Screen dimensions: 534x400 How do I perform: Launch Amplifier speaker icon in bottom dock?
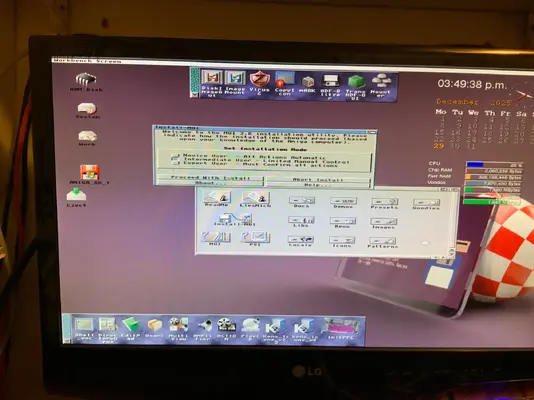(x=203, y=329)
